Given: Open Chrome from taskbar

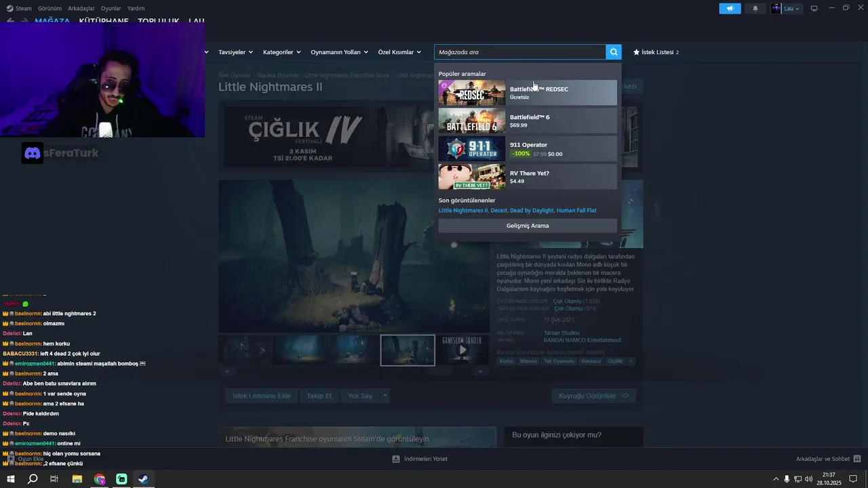Looking at the screenshot, I should tap(100, 479).
